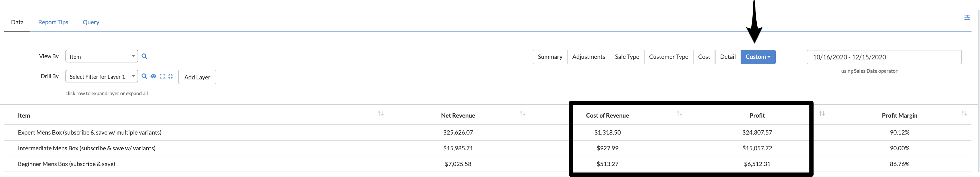Open the settings sliders icon at top right
The height and width of the screenshot is (177, 980).
(x=967, y=18)
